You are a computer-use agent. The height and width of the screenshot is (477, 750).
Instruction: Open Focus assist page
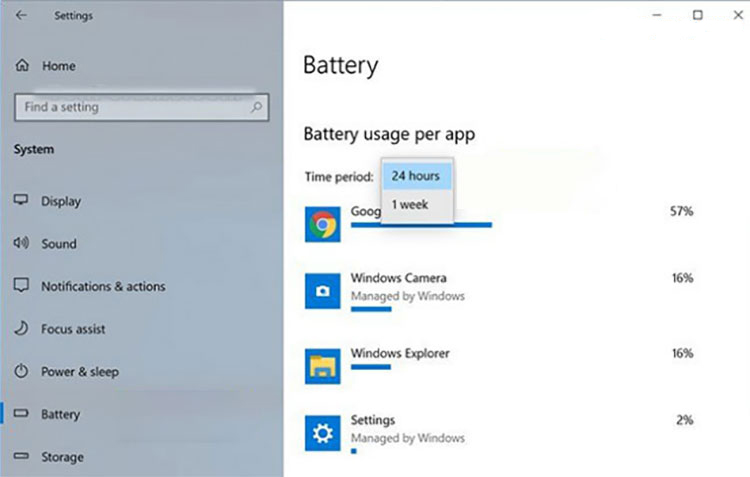coord(73,329)
